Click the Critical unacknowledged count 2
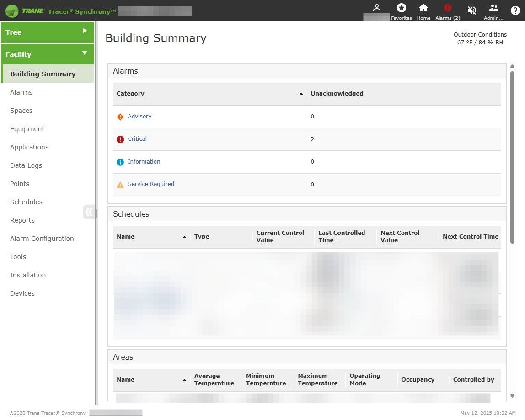Screen dimensions: 525x420 tap(312, 139)
